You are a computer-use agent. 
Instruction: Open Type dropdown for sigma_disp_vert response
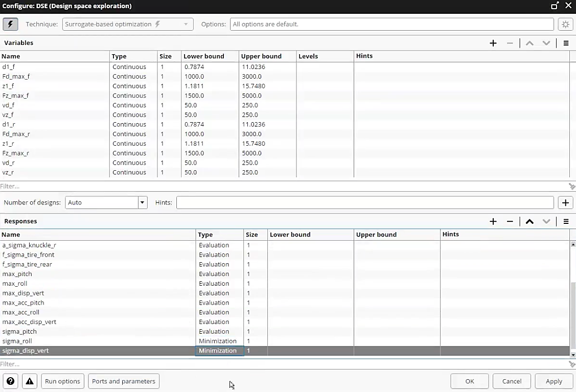219,351
